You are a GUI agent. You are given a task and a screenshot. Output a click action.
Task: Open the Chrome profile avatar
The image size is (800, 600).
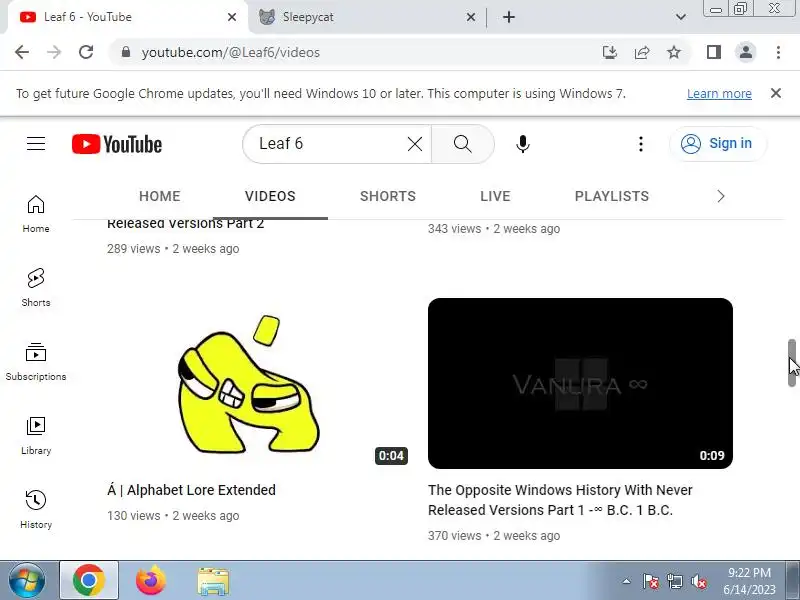pyautogui.click(x=746, y=52)
